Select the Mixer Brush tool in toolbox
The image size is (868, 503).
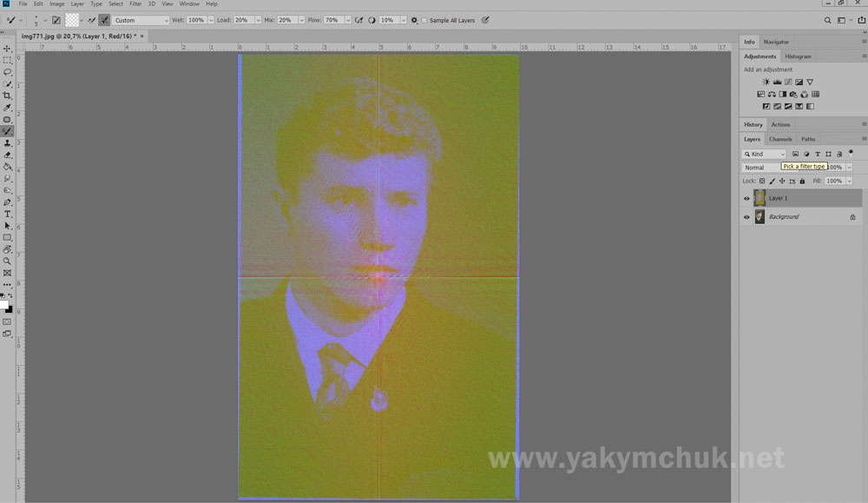pyautogui.click(x=7, y=131)
